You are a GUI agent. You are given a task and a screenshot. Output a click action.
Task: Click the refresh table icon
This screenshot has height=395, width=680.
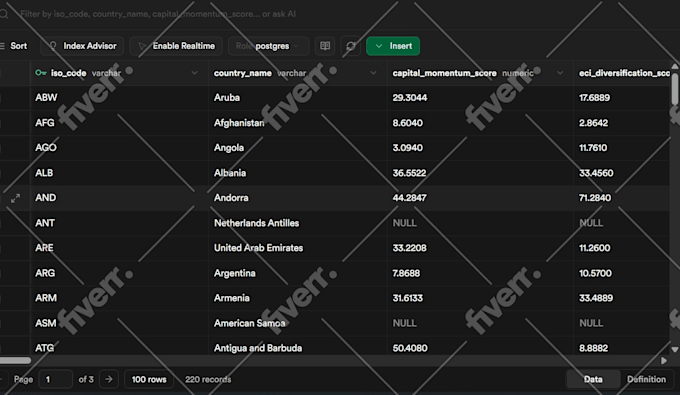pyautogui.click(x=351, y=46)
